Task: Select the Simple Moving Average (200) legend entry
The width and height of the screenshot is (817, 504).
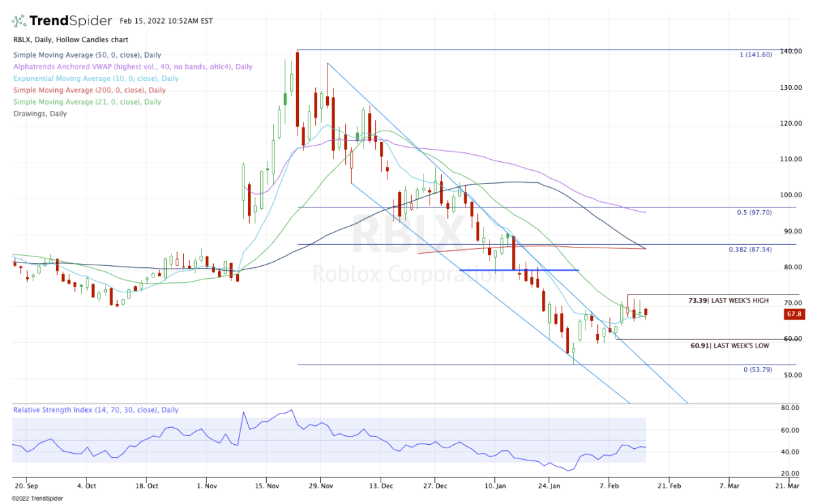Action: click(89, 90)
